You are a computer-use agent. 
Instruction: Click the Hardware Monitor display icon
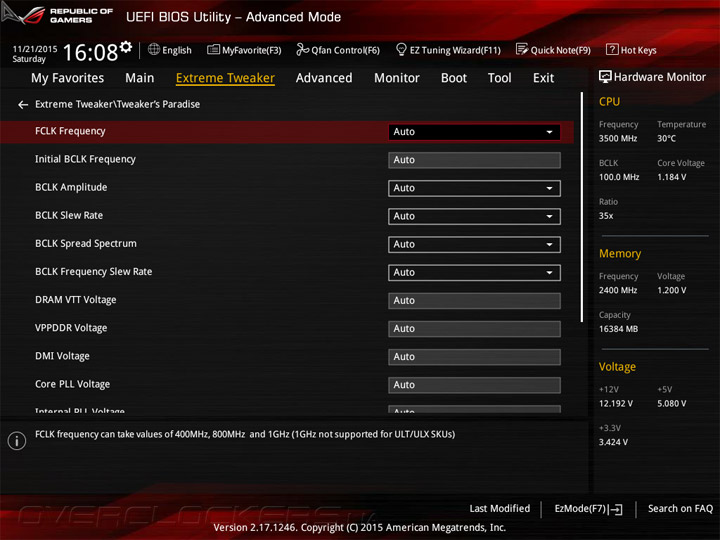(x=605, y=77)
